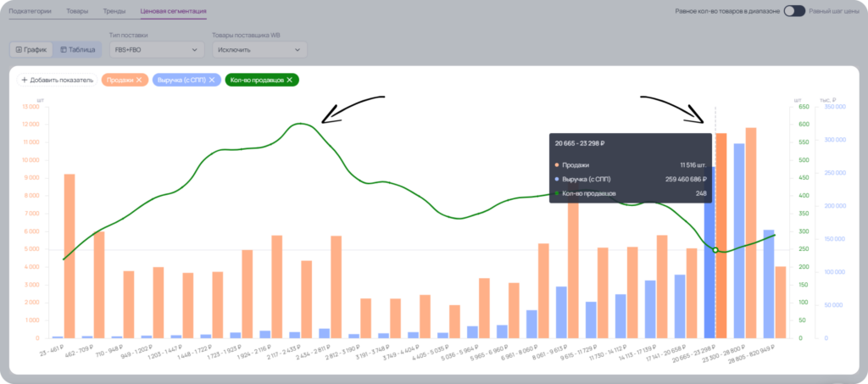This screenshot has height=384, width=868.
Task: Click the orange sales bar for 28 805 - 820 949 ₽
Action: (x=781, y=302)
